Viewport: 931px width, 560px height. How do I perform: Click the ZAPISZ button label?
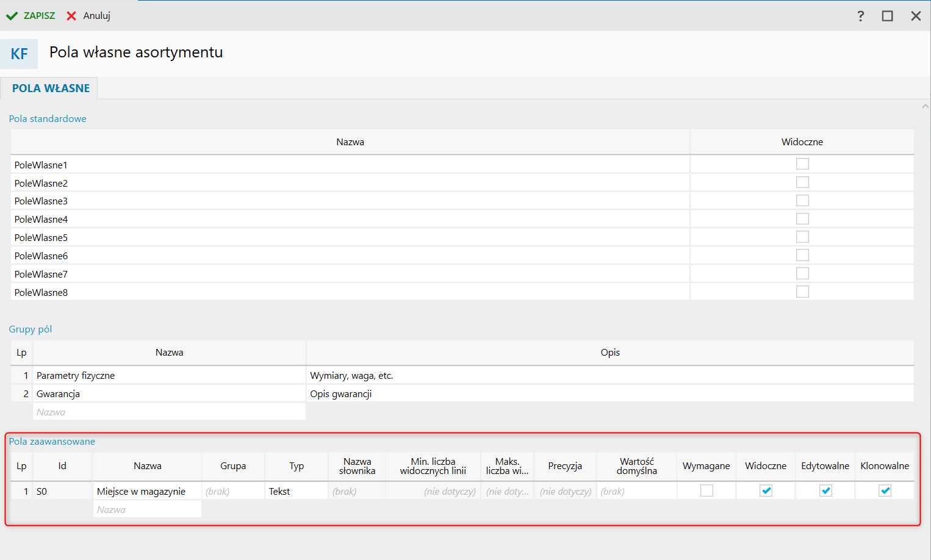[39, 16]
